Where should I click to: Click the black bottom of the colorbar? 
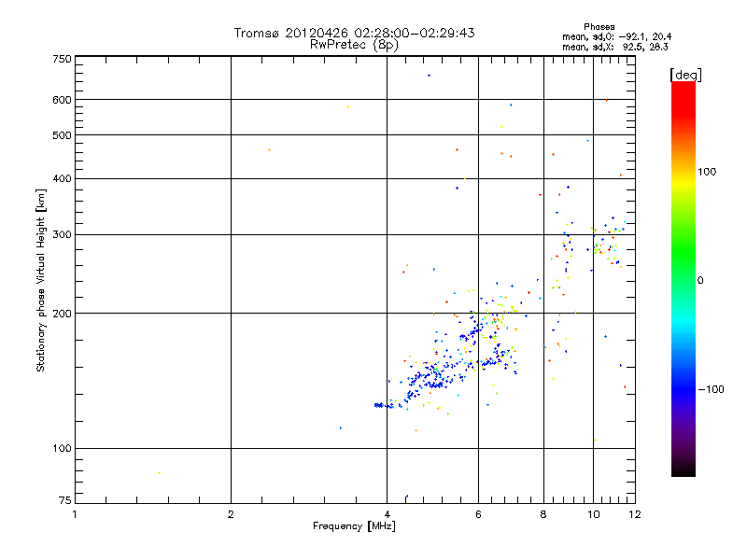click(x=684, y=470)
